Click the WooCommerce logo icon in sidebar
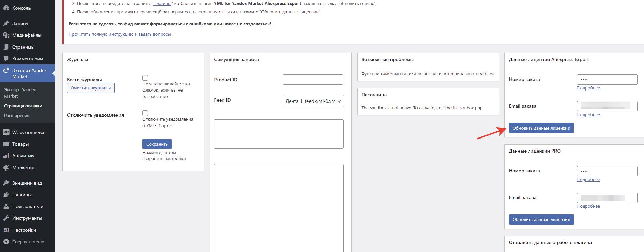 tap(6, 132)
